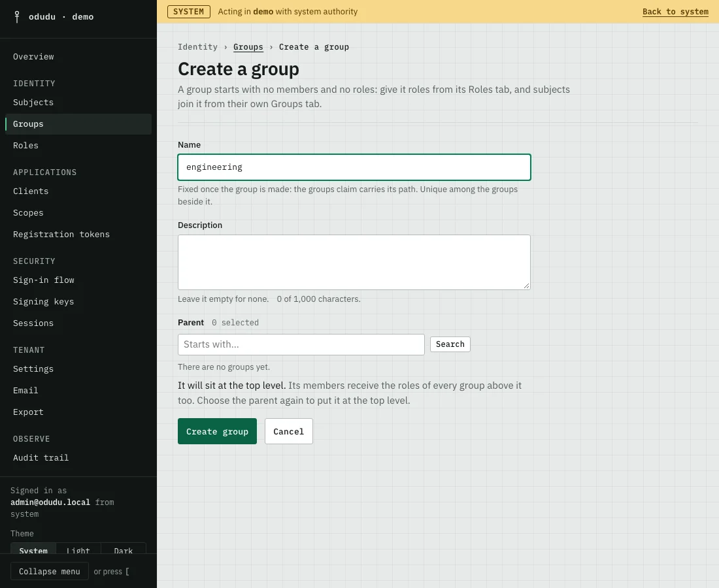Click the odudu key logo icon

[17, 17]
